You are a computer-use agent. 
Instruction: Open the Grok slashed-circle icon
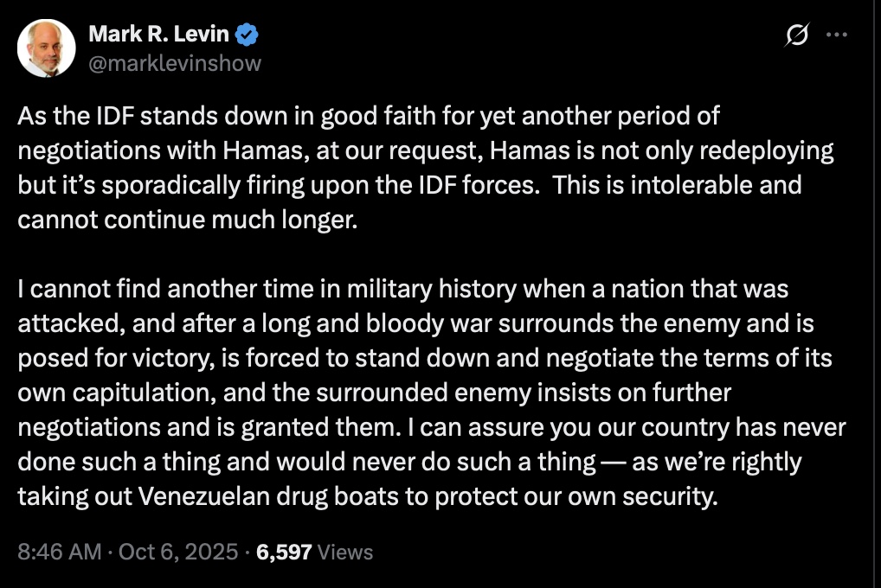[x=795, y=35]
